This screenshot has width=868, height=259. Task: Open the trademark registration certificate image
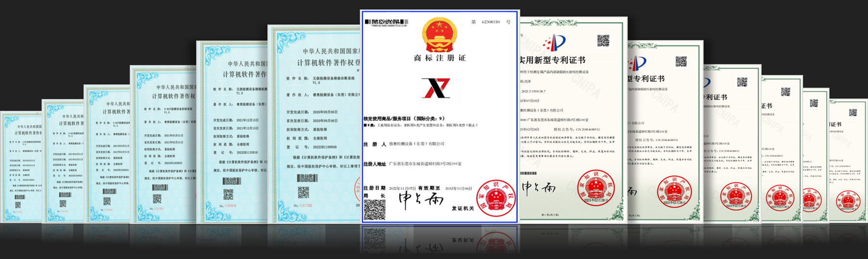coord(439,117)
